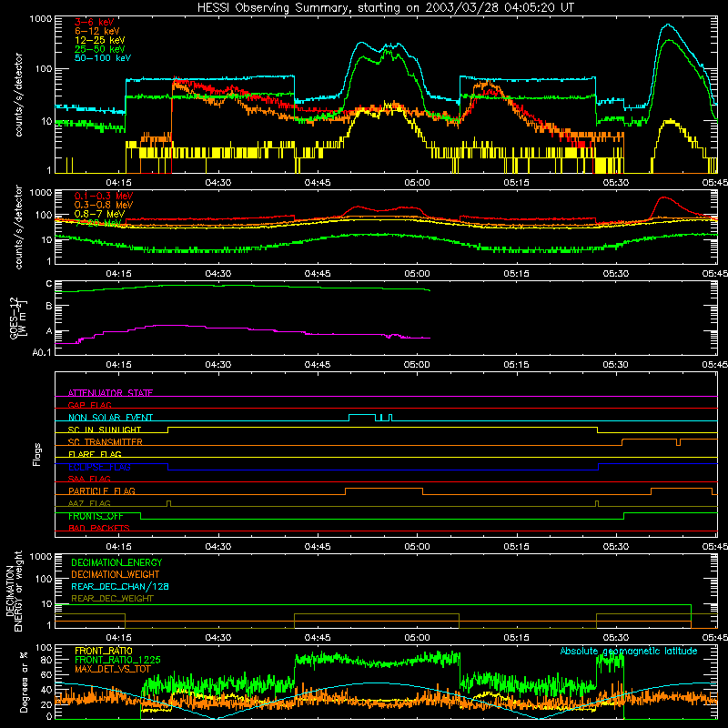Image resolution: width=728 pixels, height=728 pixels.
Task: Select the 04:45 tick under the MeV panel
Action: pyautogui.click(x=318, y=274)
